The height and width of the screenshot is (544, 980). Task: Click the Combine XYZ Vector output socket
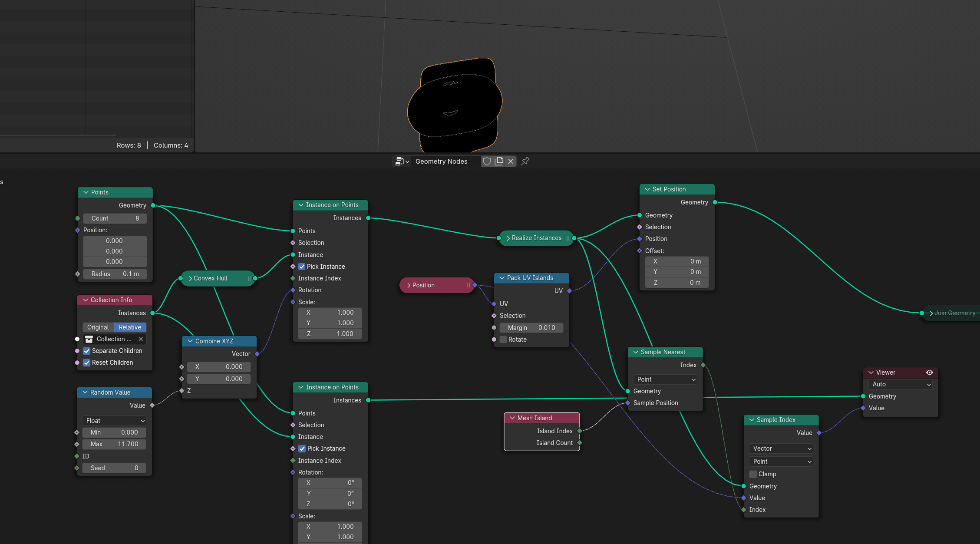[257, 354]
